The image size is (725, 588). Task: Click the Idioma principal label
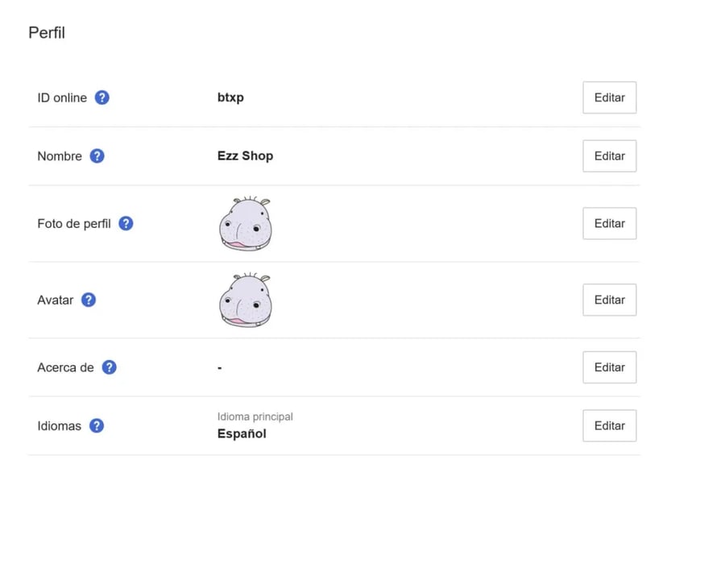pyautogui.click(x=255, y=416)
